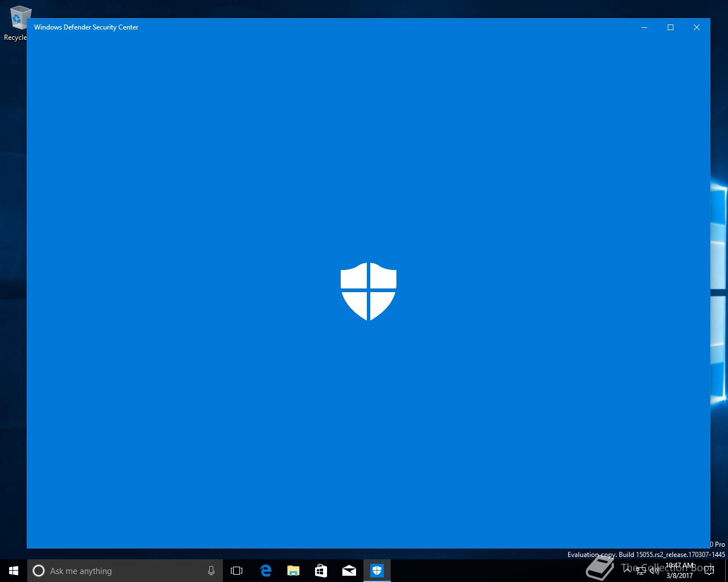Click the 'Windows Defender Security Center' title text
The image size is (728, 582).
coord(86,27)
